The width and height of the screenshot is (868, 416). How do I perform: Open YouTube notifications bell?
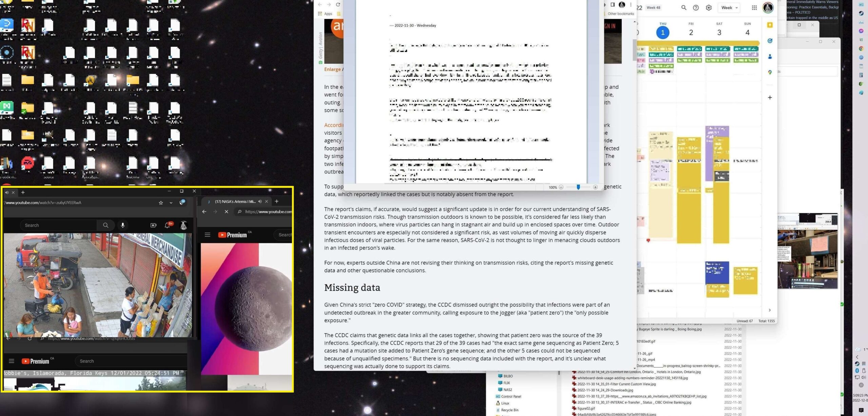(167, 225)
